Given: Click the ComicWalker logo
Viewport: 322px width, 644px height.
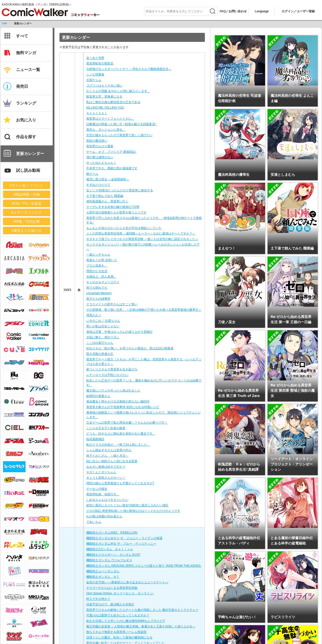Looking at the screenshot, I should 35,12.
